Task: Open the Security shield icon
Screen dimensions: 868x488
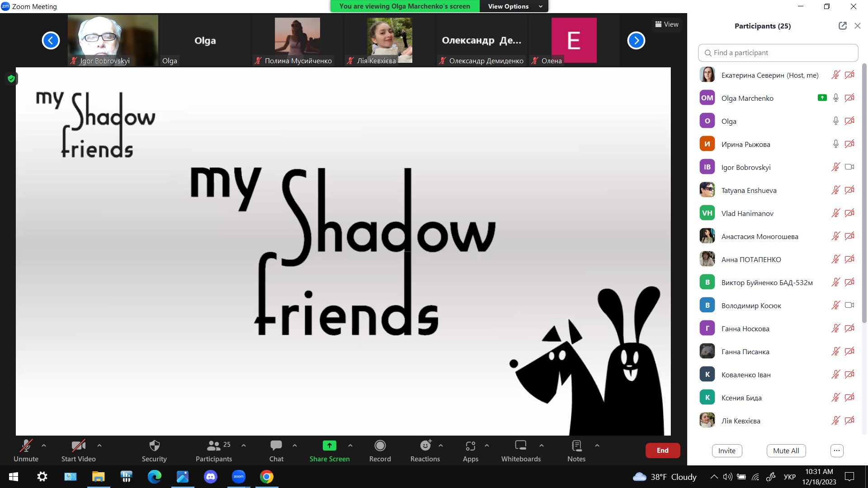Action: 154,446
